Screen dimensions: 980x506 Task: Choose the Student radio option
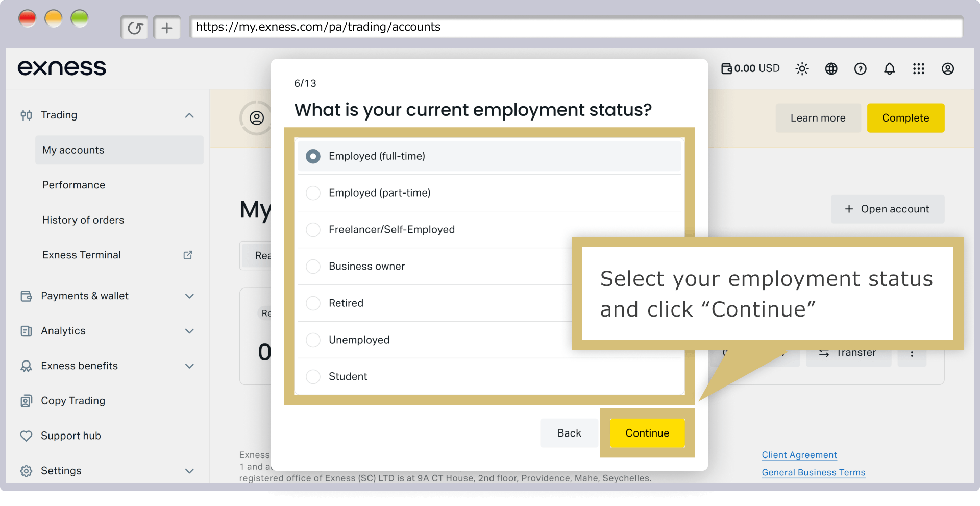tap(313, 377)
